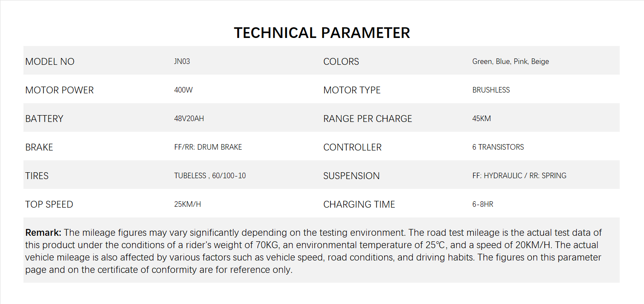644x304 pixels.
Task: Click the FF: HYDRAULIC / RR: SPRING value
Action: 519,176
